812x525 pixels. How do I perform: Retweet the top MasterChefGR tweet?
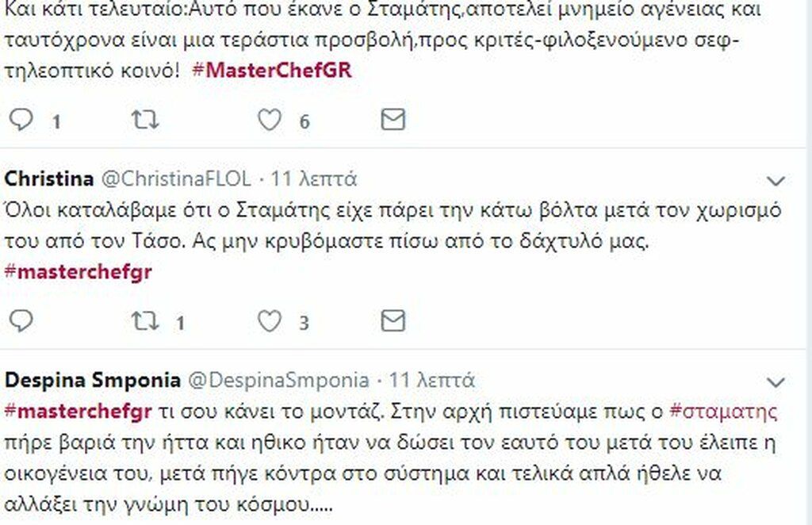coord(145,120)
